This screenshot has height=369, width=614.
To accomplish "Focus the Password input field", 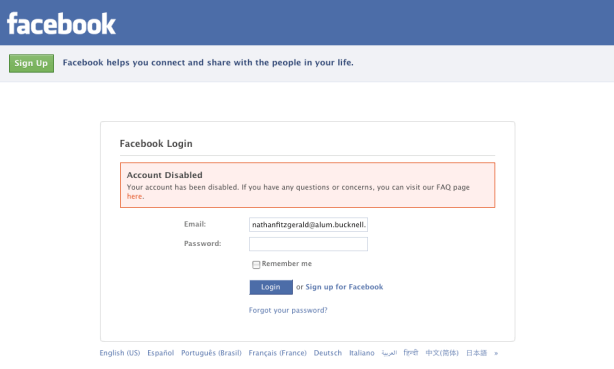I will (308, 244).
